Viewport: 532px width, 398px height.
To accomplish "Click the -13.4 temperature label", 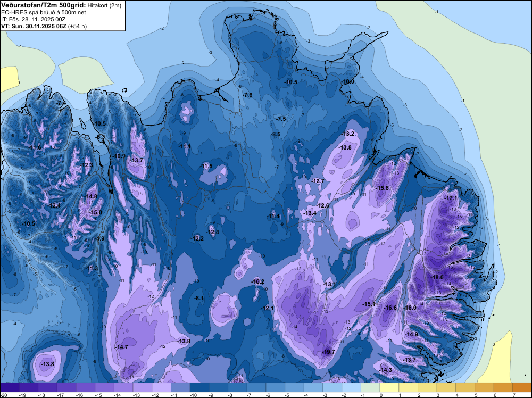I will [x=310, y=213].
